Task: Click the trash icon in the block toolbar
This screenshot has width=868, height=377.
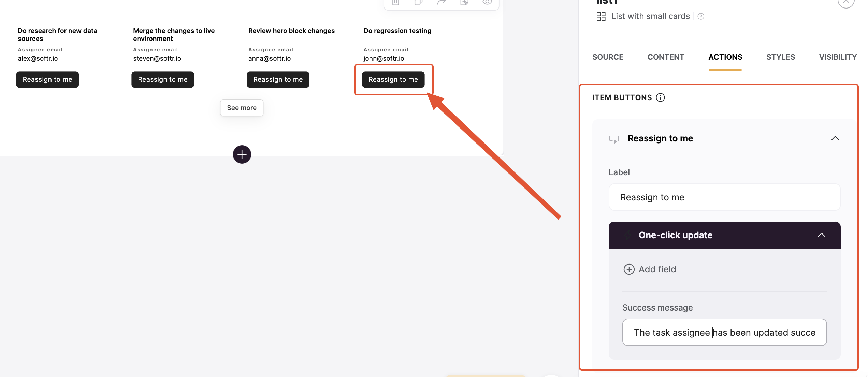Action: pos(396,2)
